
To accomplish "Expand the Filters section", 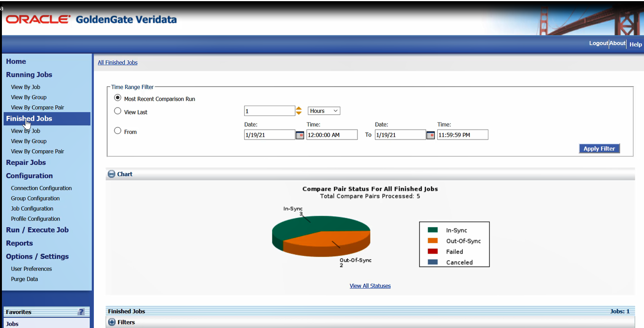I will point(112,322).
